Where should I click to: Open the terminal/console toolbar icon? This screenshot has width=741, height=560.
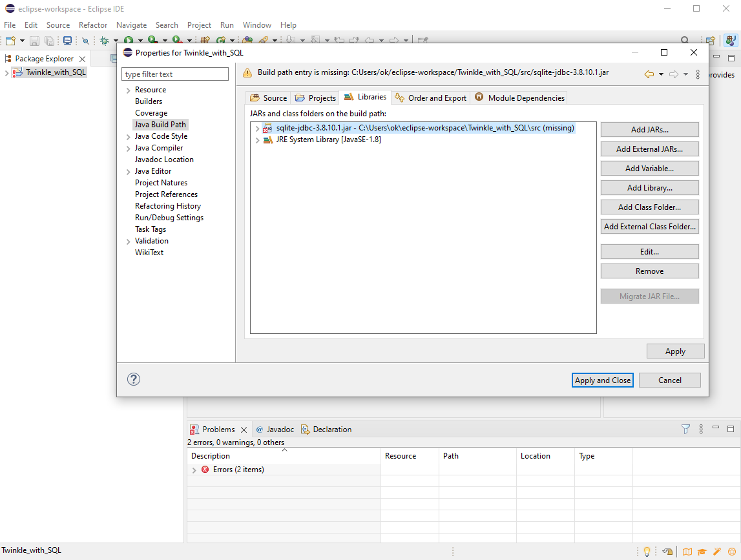click(x=68, y=41)
